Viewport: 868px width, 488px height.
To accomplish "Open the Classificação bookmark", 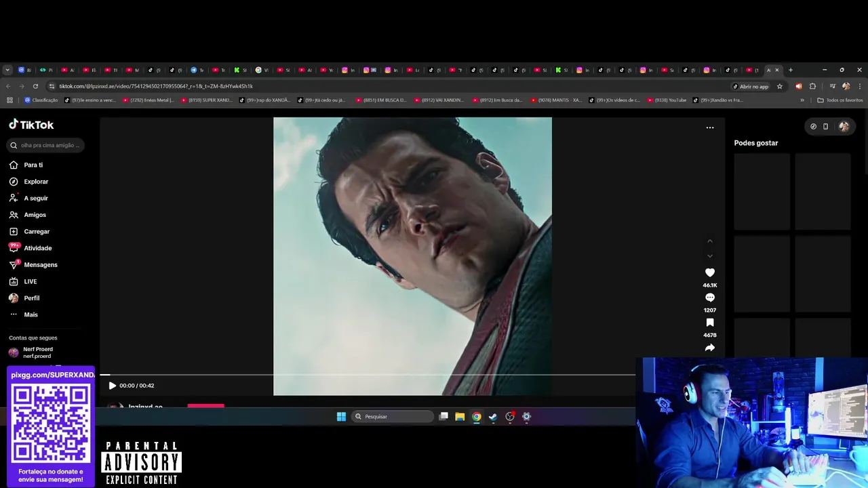I will point(41,100).
